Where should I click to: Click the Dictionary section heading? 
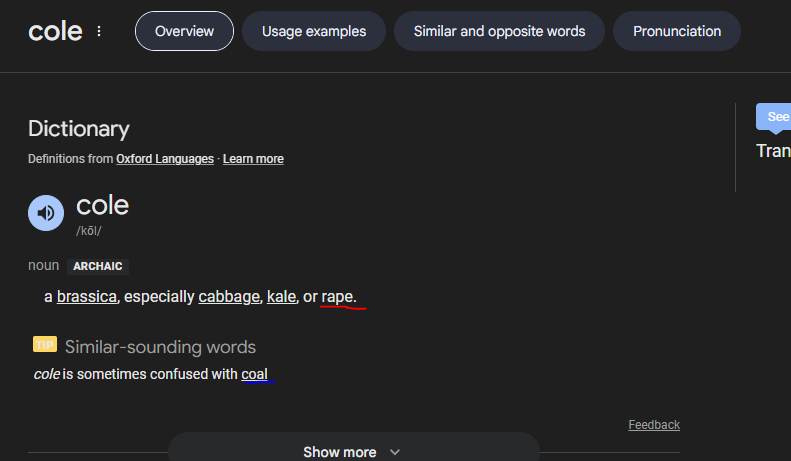point(79,129)
